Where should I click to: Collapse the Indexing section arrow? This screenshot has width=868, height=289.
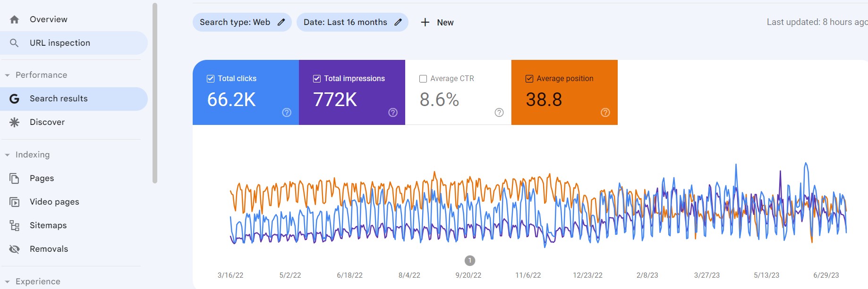7,155
